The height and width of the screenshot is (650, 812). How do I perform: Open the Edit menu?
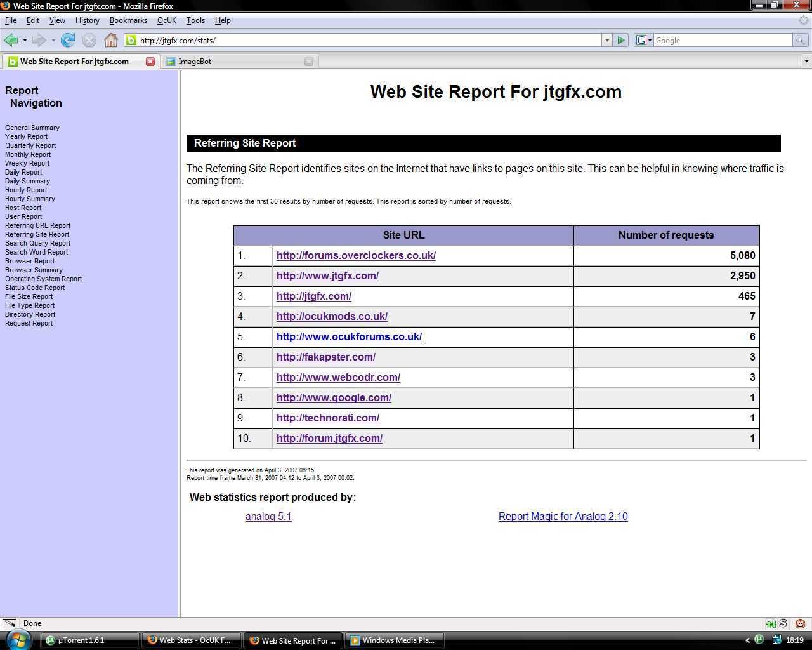(33, 20)
